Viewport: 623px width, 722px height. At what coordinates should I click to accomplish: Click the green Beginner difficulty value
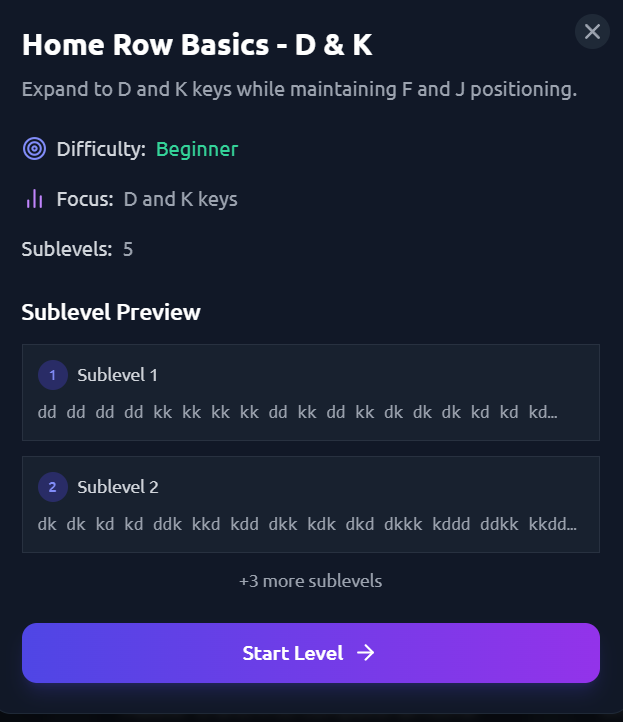pos(196,150)
